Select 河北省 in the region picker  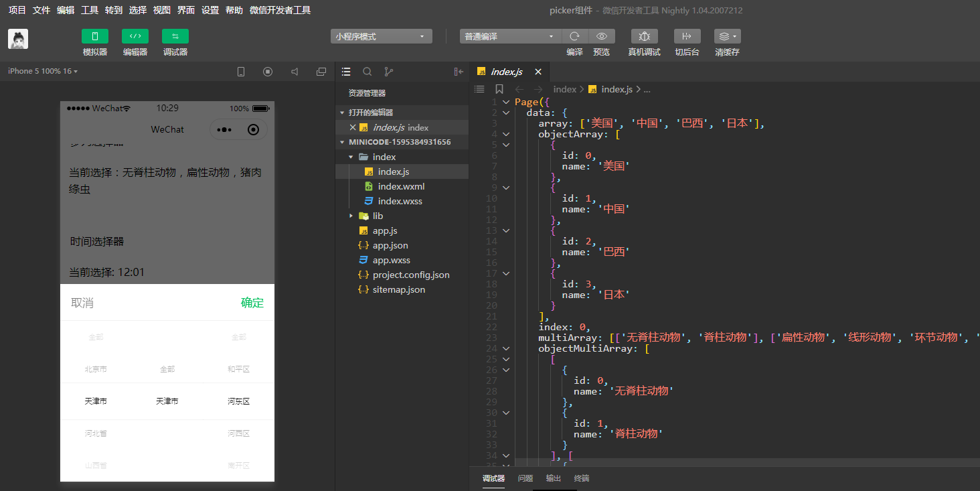click(96, 433)
